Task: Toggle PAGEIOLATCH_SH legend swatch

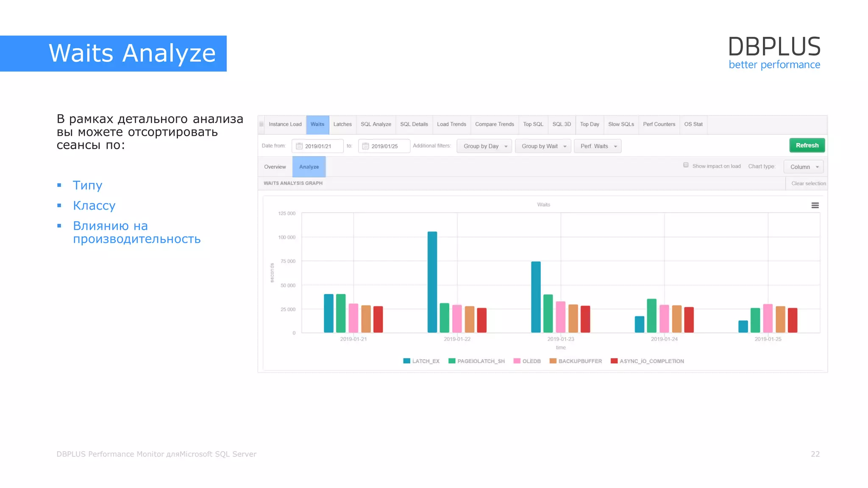Action: [x=452, y=361]
